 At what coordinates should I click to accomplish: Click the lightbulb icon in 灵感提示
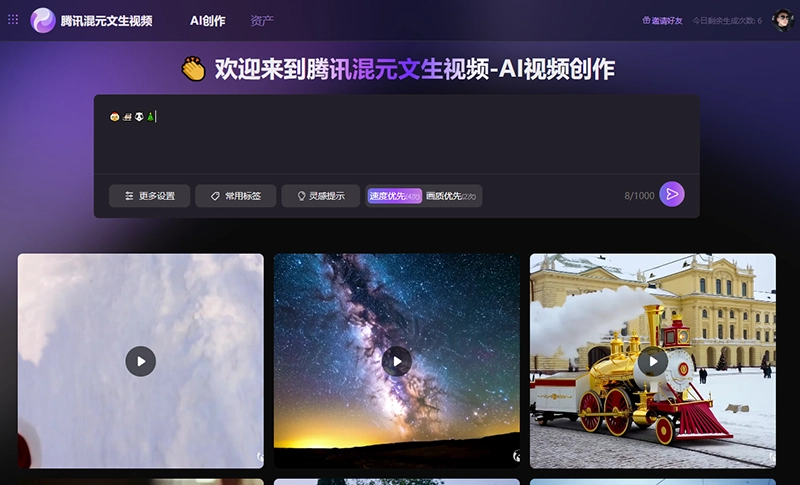coord(301,196)
